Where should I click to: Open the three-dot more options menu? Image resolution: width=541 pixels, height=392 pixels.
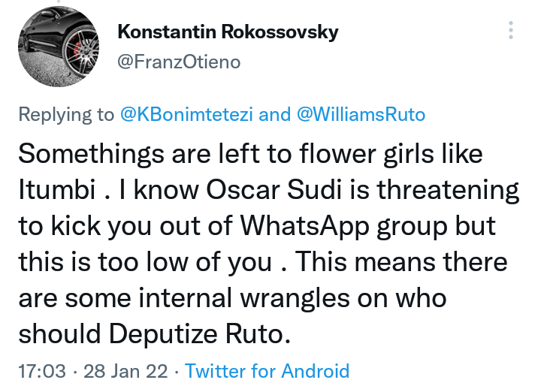tap(511, 30)
